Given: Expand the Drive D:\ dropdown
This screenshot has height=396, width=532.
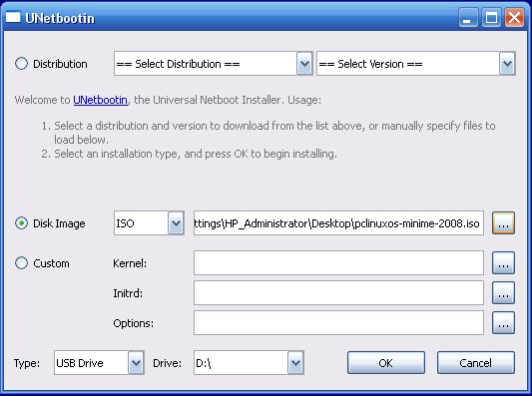Looking at the screenshot, I should 249,363.
